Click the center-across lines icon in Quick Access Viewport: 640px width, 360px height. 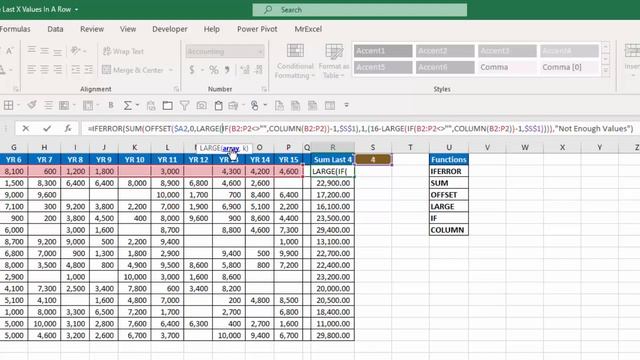coord(48,106)
